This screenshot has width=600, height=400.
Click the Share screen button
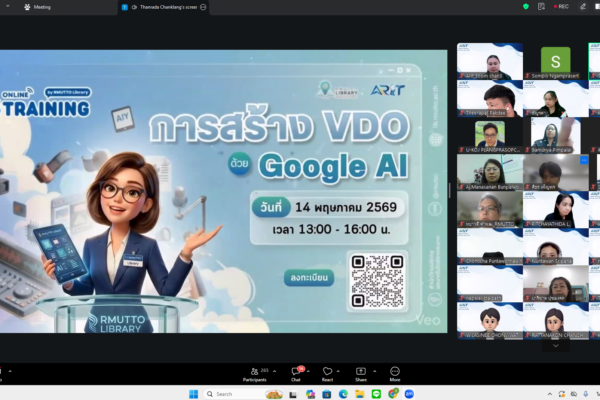pyautogui.click(x=360, y=374)
